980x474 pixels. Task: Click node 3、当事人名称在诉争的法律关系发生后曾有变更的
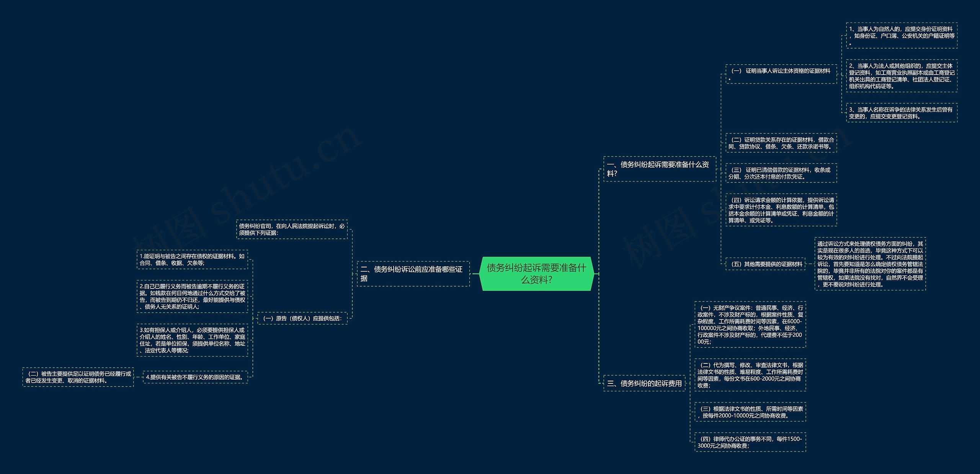pyautogui.click(x=902, y=113)
